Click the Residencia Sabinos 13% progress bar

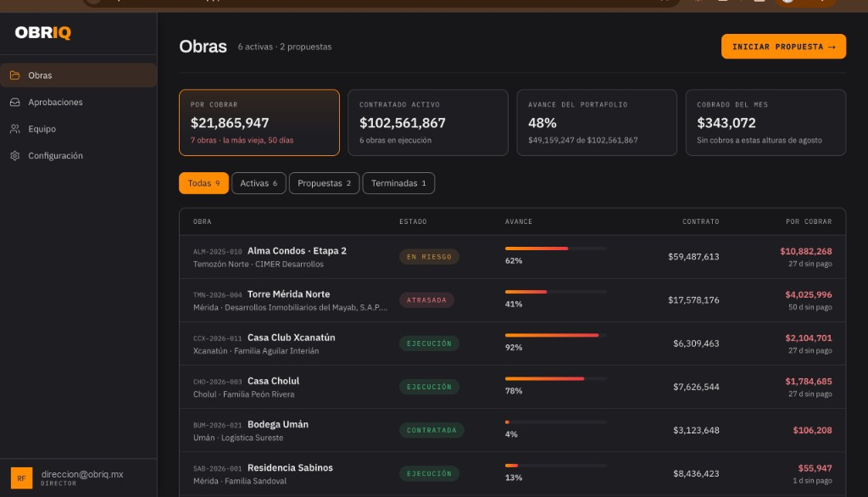click(x=556, y=466)
